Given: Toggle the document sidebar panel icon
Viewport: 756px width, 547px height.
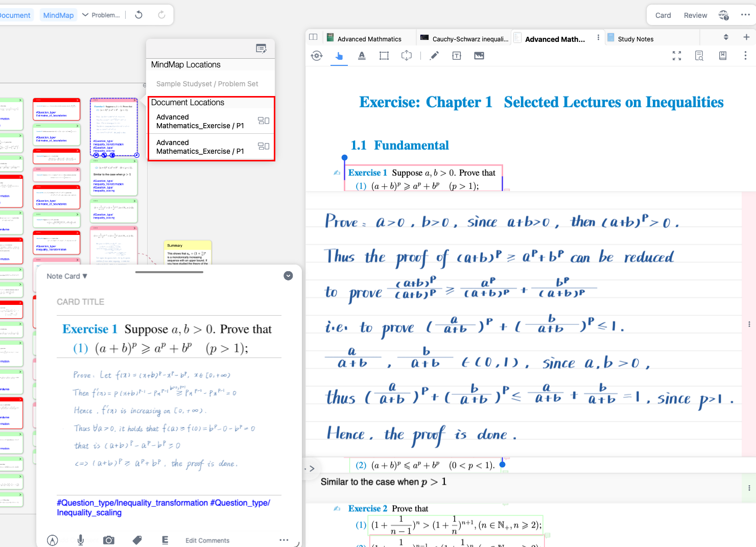Looking at the screenshot, I should (313, 37).
